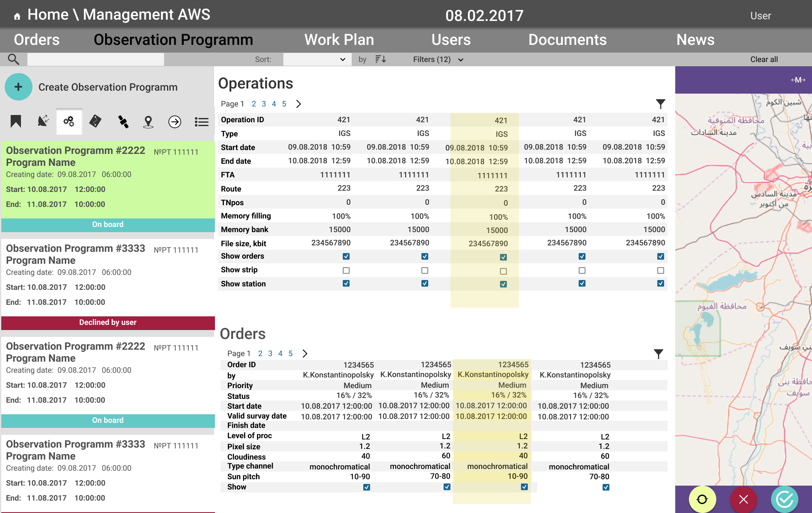Select the location pin icon
Viewport: 812px width, 513px height.
[148, 122]
